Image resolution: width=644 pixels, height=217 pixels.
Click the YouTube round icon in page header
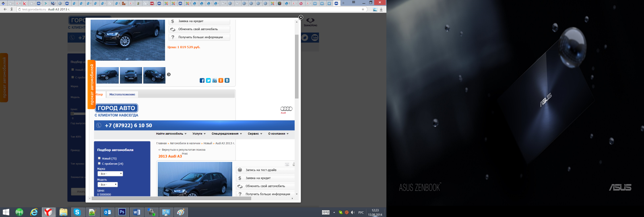315,37
